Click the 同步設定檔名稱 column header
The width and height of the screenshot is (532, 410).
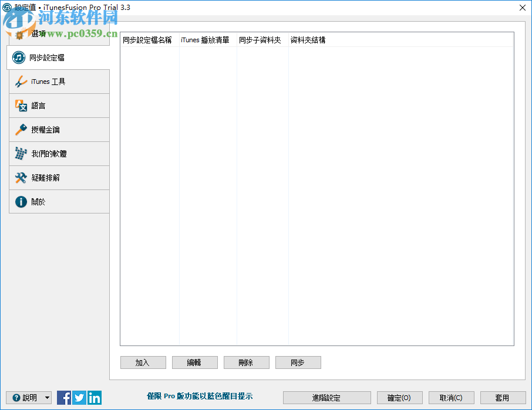pos(148,39)
